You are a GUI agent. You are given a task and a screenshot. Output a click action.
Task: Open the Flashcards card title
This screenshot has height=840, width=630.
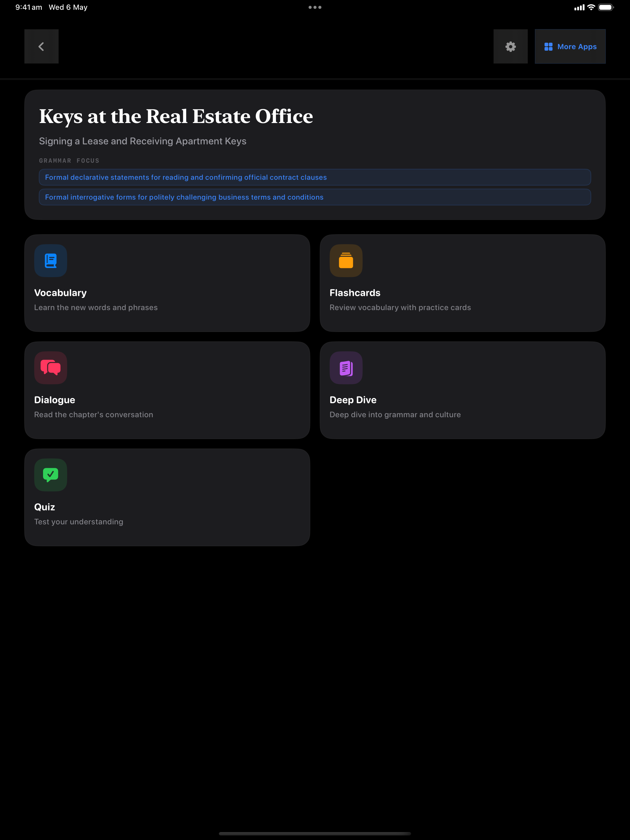click(x=355, y=293)
